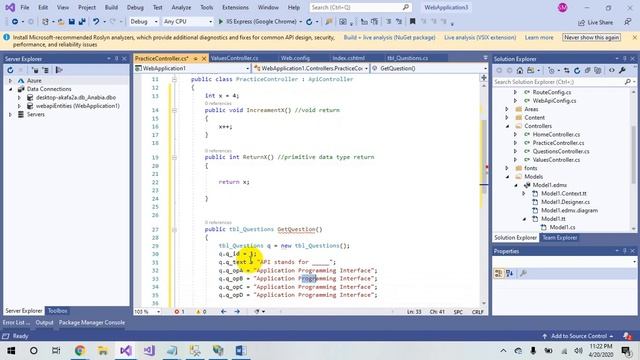Switch to the Web.config tab

point(295,58)
